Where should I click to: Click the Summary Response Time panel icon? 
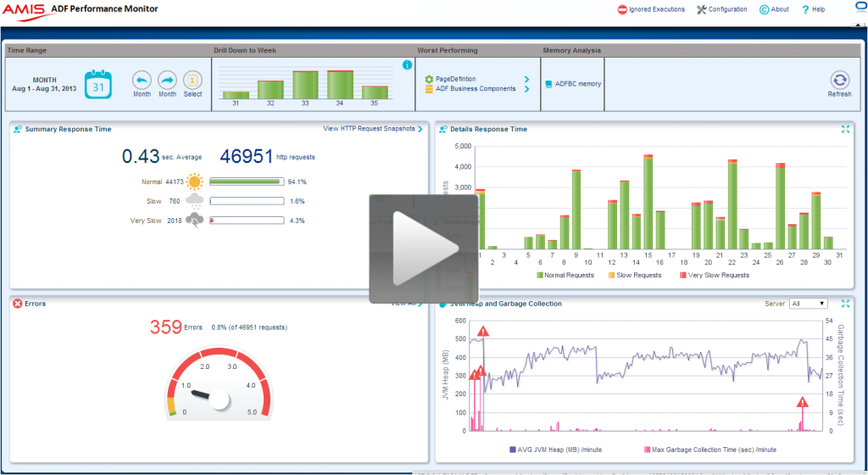18,129
